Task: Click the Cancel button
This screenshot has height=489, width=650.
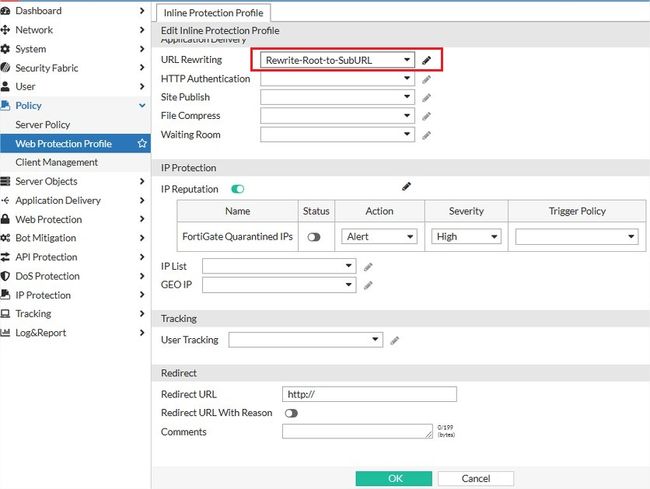Action: click(475, 479)
